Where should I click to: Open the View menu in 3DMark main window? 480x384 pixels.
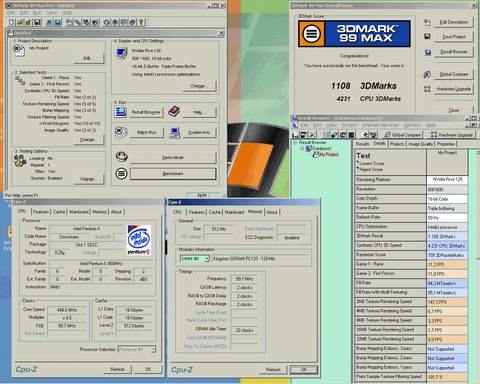point(52,13)
